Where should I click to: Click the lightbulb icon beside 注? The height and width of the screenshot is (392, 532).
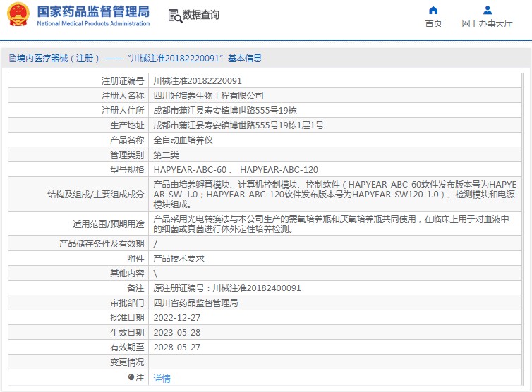tap(131, 377)
